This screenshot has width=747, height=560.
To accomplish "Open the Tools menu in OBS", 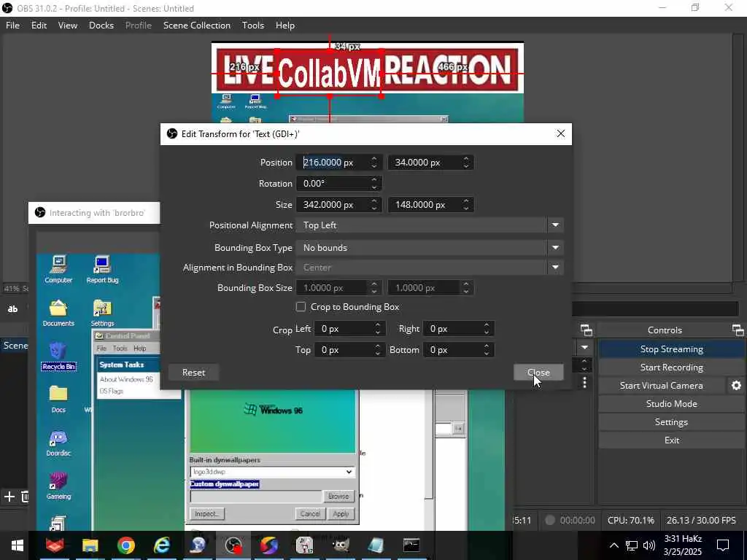I will (253, 26).
